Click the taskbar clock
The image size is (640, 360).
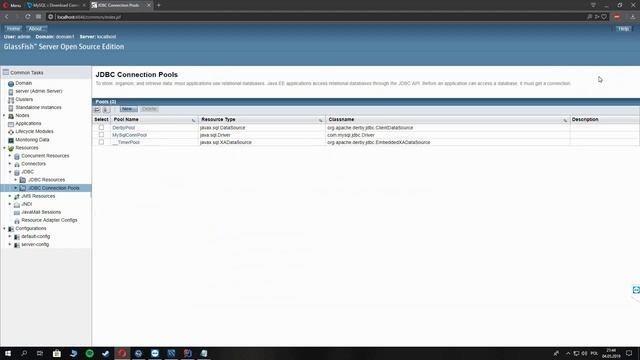point(611,353)
